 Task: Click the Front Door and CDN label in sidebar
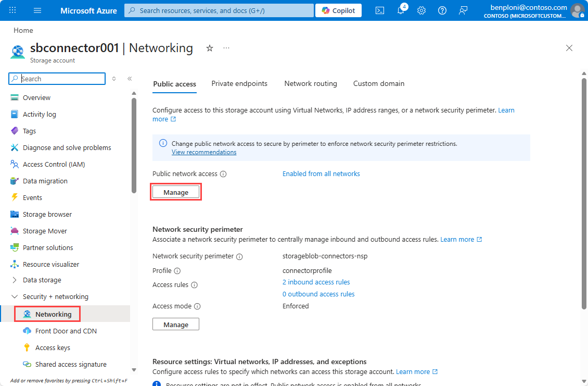66,331
